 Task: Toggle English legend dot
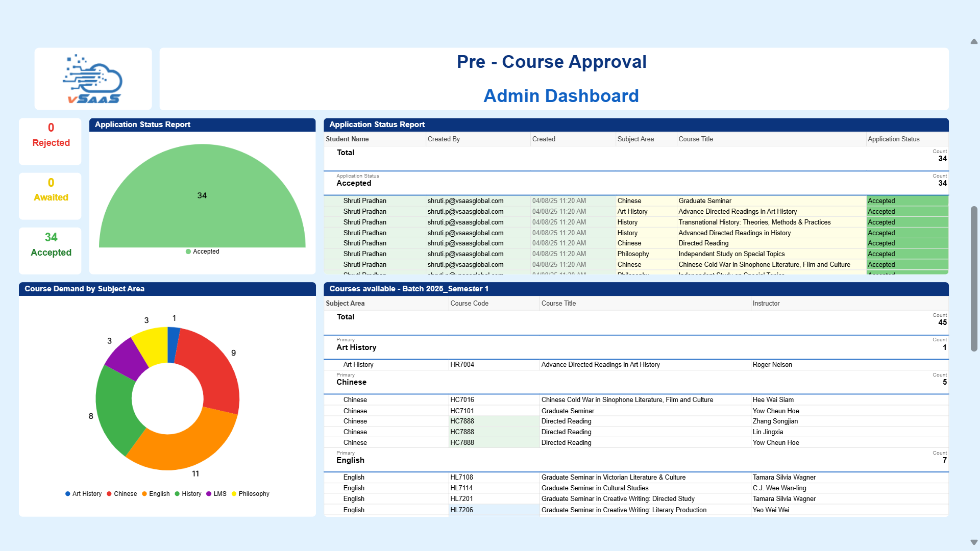point(144,494)
